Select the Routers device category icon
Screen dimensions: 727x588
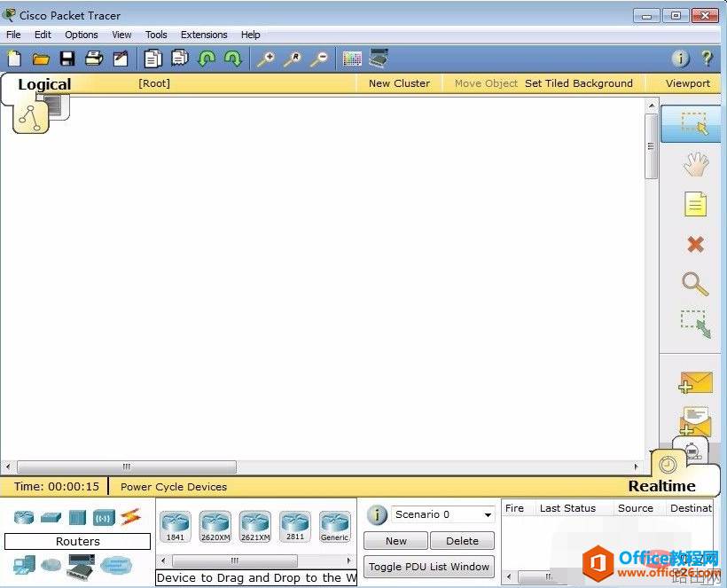tap(24, 516)
